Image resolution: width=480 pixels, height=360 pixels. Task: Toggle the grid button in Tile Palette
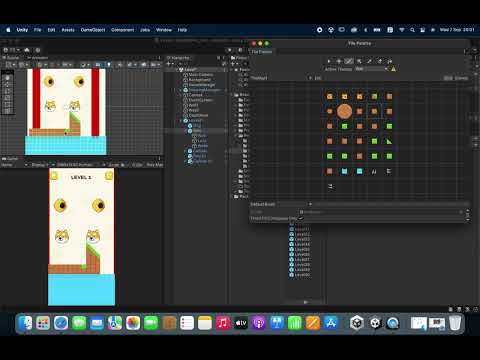tap(448, 78)
